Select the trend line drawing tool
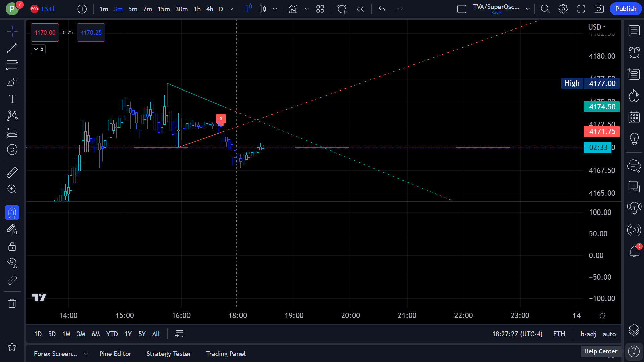The height and width of the screenshot is (362, 644). pos(12,48)
